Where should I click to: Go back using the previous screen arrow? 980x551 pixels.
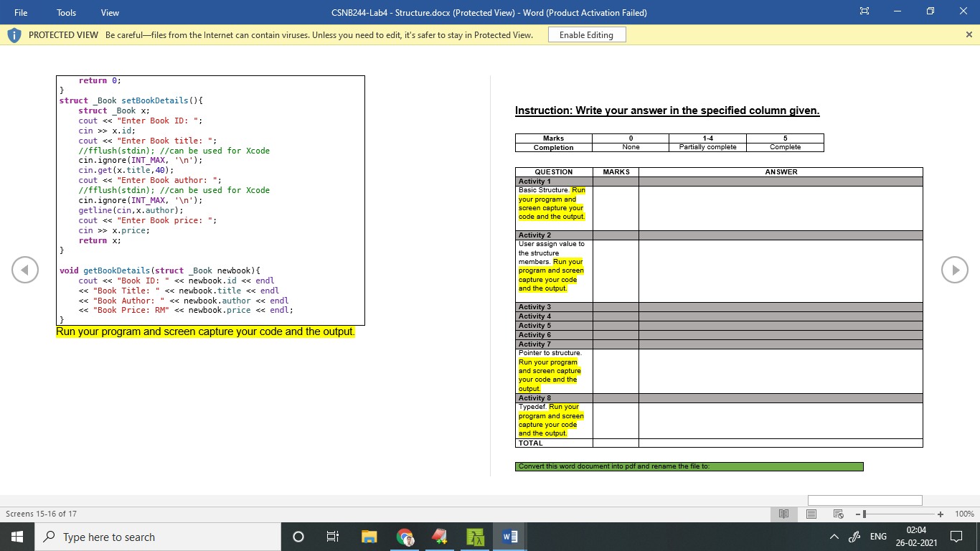[x=25, y=270]
